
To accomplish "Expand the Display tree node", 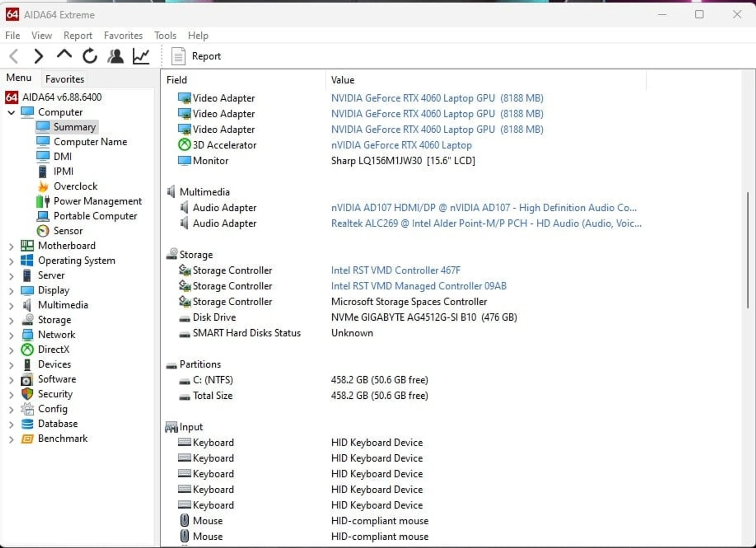I will [x=11, y=291].
